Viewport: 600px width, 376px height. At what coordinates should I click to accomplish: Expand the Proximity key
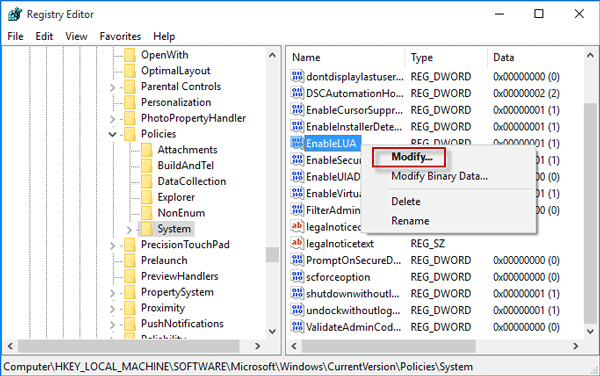112,309
